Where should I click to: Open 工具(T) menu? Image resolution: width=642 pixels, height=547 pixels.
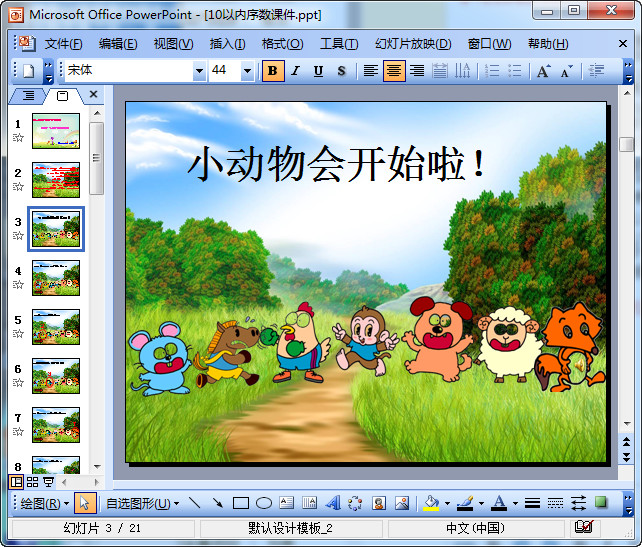pyautogui.click(x=339, y=44)
